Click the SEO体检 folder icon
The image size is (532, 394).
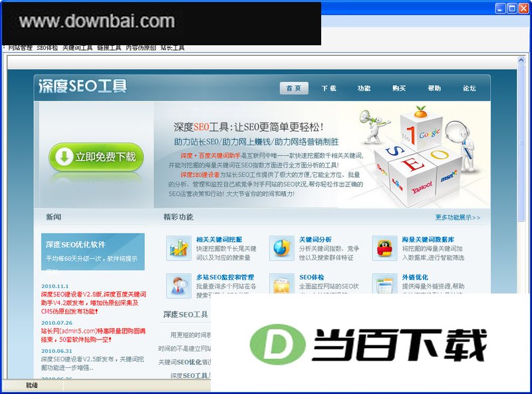coord(281,284)
